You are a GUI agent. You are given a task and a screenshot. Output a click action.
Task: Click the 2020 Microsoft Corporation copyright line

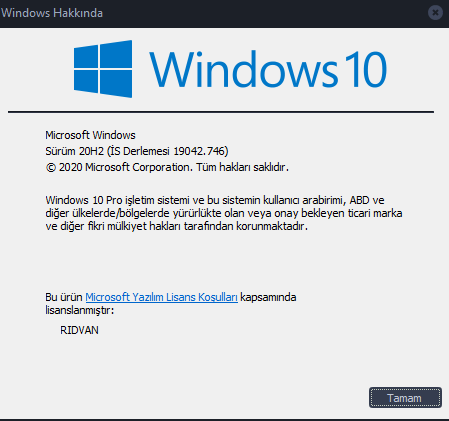(x=167, y=167)
